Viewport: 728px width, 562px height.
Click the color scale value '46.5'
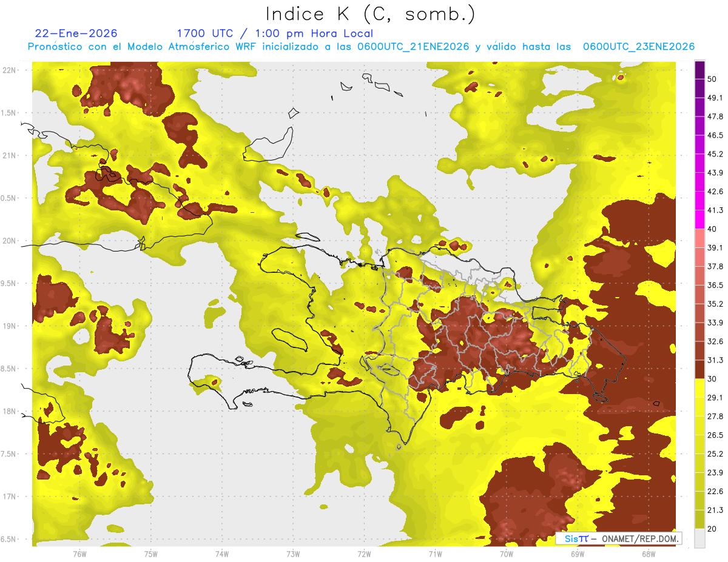(716, 135)
